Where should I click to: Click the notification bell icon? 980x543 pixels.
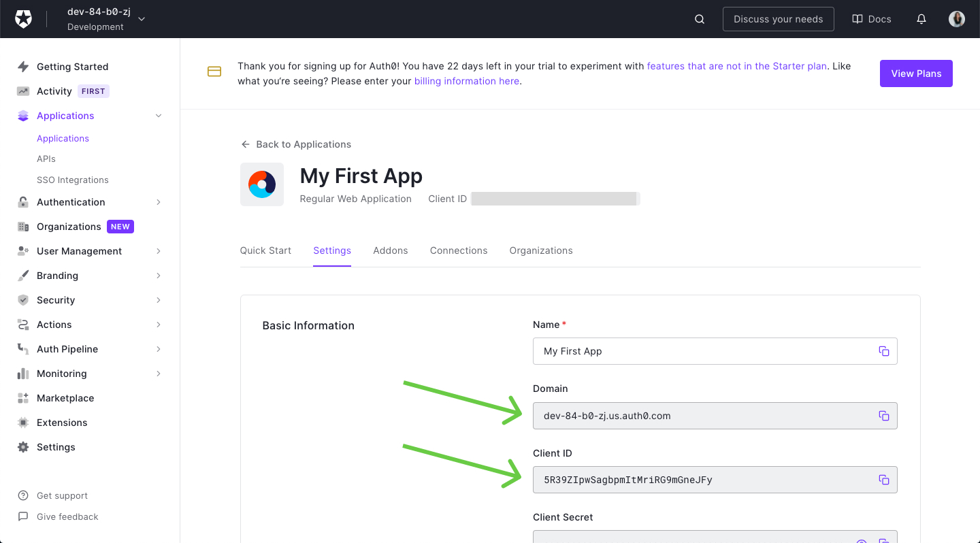click(x=921, y=18)
